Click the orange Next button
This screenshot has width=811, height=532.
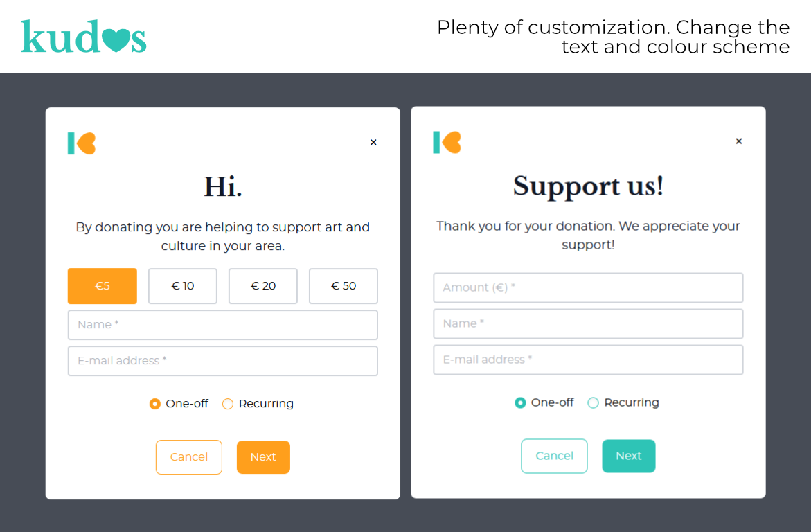pyautogui.click(x=263, y=457)
